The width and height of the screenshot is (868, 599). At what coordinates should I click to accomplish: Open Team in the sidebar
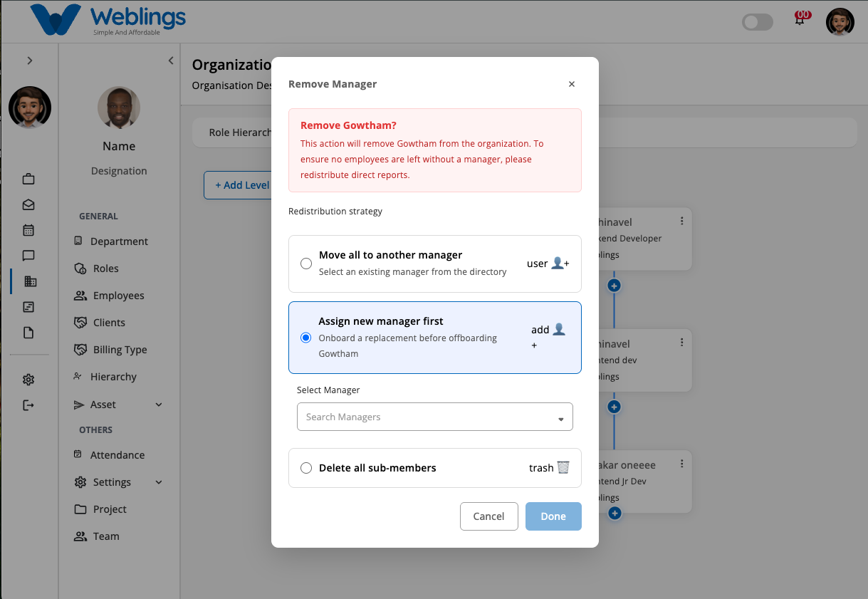[97, 536]
